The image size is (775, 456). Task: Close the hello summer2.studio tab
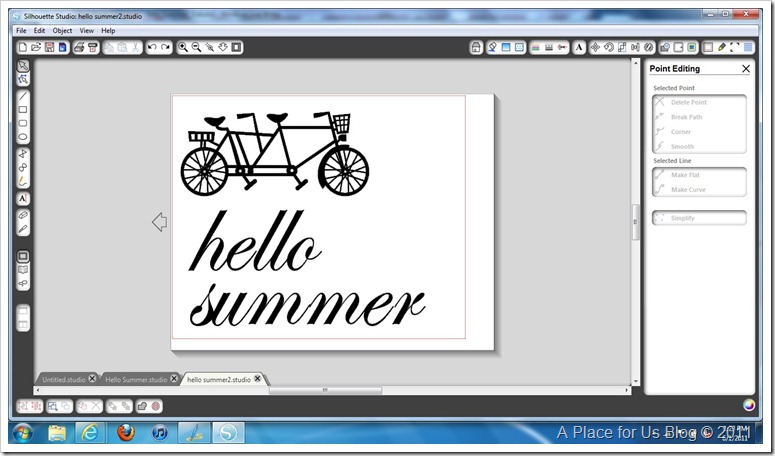258,378
